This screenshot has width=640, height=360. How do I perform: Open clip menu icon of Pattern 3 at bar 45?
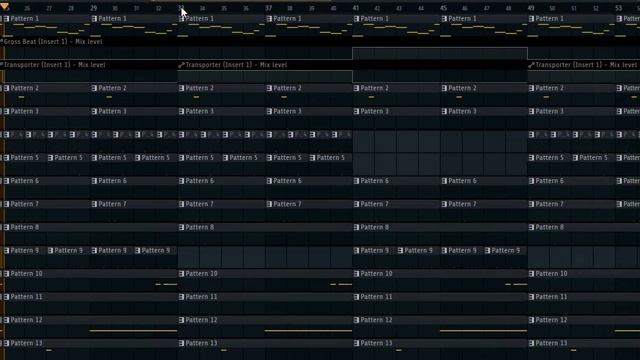point(444,111)
